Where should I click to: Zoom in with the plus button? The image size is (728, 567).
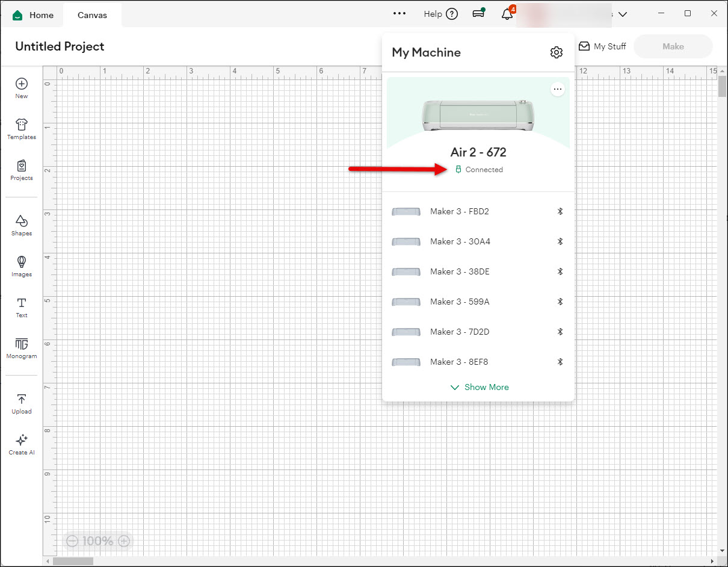click(x=124, y=541)
